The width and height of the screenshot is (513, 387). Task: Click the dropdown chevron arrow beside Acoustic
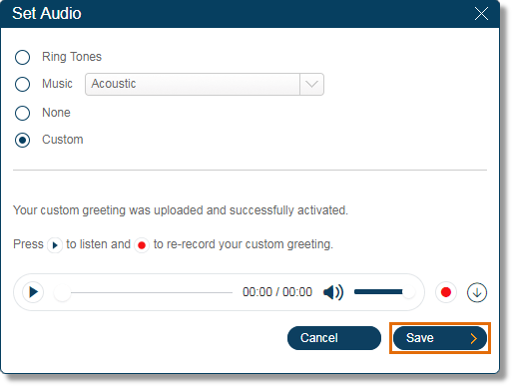coord(312,84)
